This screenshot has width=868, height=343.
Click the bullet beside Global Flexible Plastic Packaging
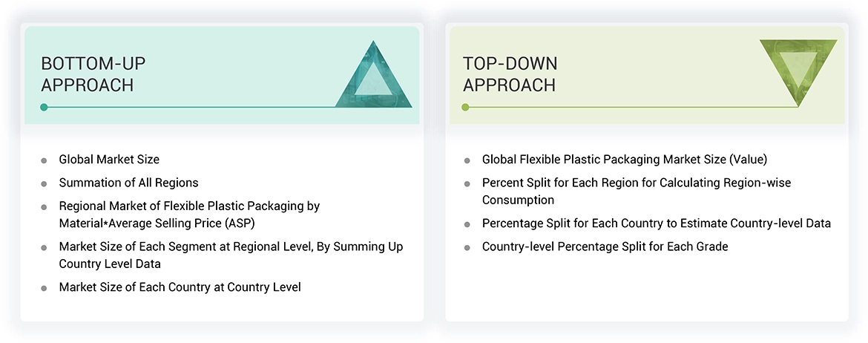[x=467, y=160]
